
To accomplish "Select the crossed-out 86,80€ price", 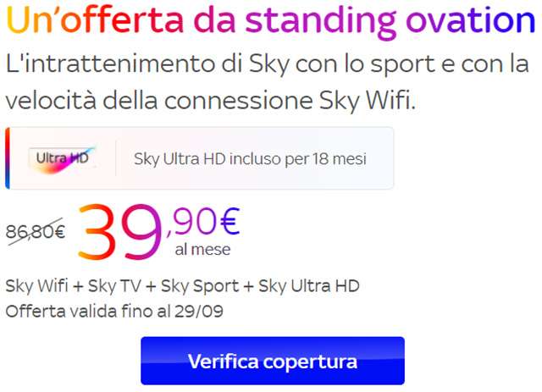I will point(36,231).
